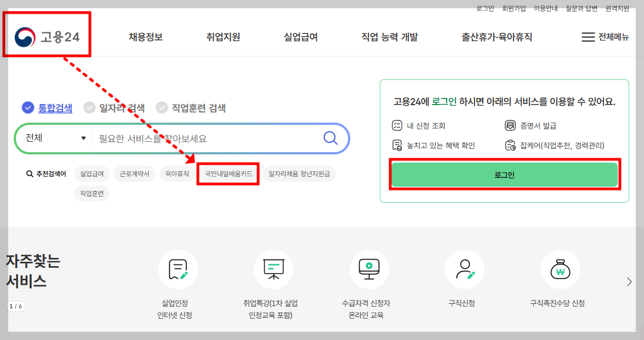Click the 질문과 답변 link
The image size is (644, 340).
pos(581,9)
